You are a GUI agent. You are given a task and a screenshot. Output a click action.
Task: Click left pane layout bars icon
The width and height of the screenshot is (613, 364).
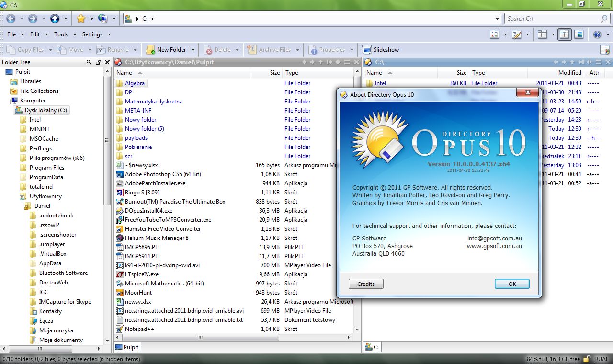click(x=347, y=62)
